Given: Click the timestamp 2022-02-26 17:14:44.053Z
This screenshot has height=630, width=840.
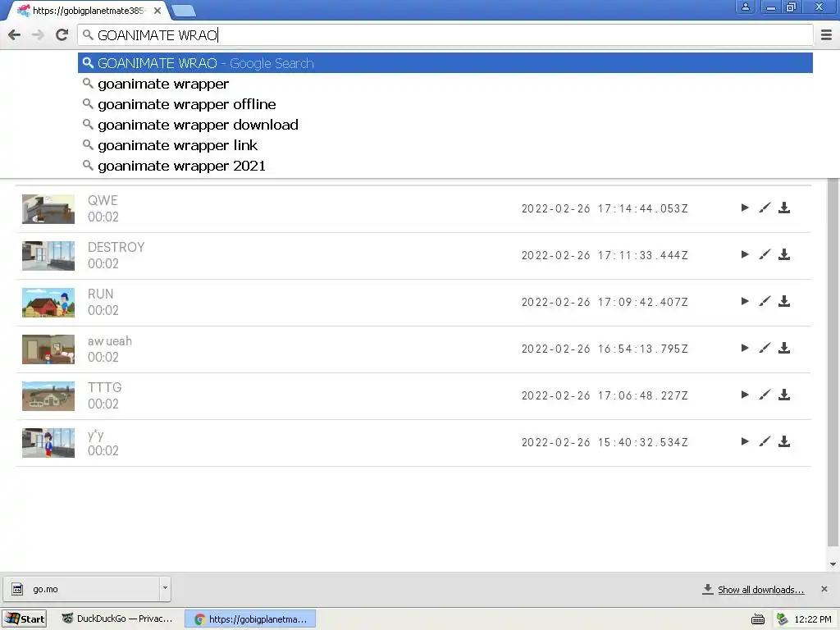Looking at the screenshot, I should click(605, 208).
